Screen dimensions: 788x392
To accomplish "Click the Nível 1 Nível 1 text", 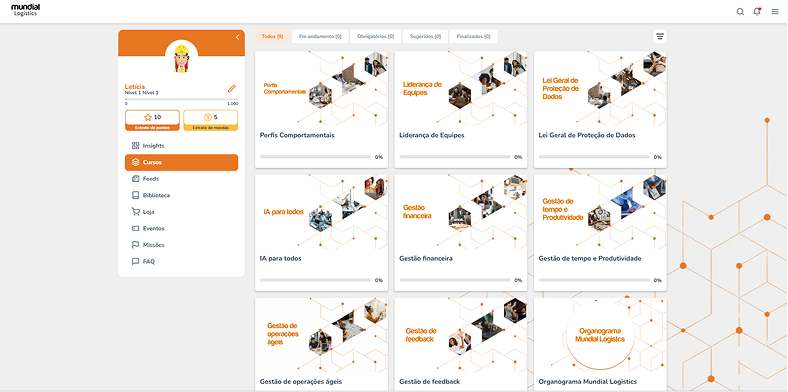I will click(142, 93).
